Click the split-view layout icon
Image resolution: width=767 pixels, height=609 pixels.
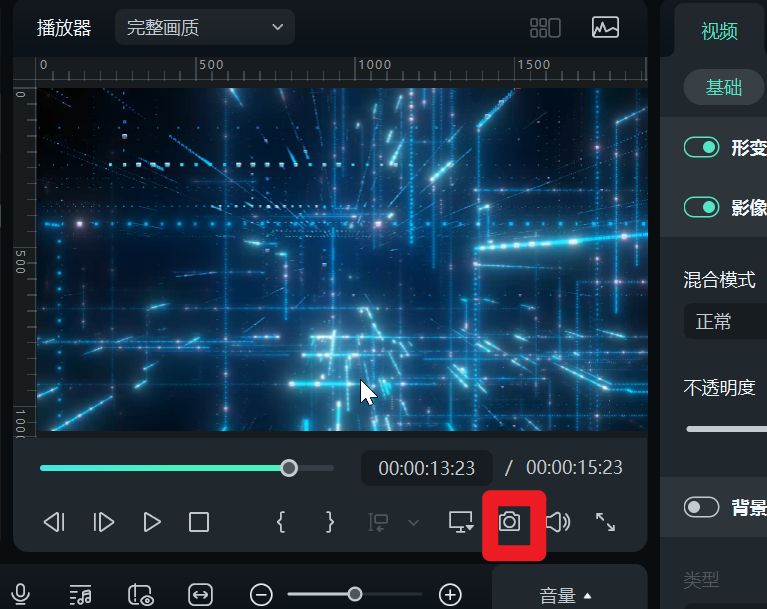tap(545, 27)
